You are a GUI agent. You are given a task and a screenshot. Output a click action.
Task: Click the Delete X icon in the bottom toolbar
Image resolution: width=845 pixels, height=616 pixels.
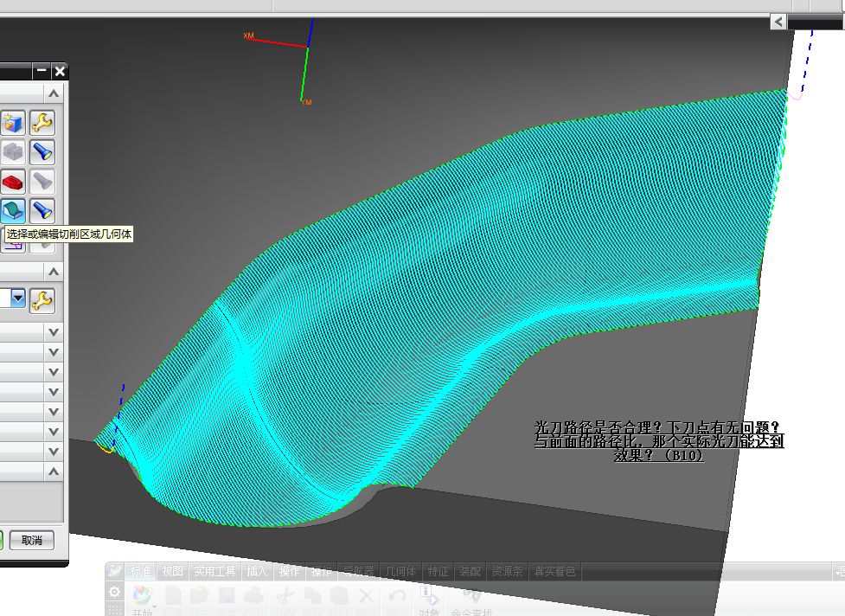pos(366,595)
